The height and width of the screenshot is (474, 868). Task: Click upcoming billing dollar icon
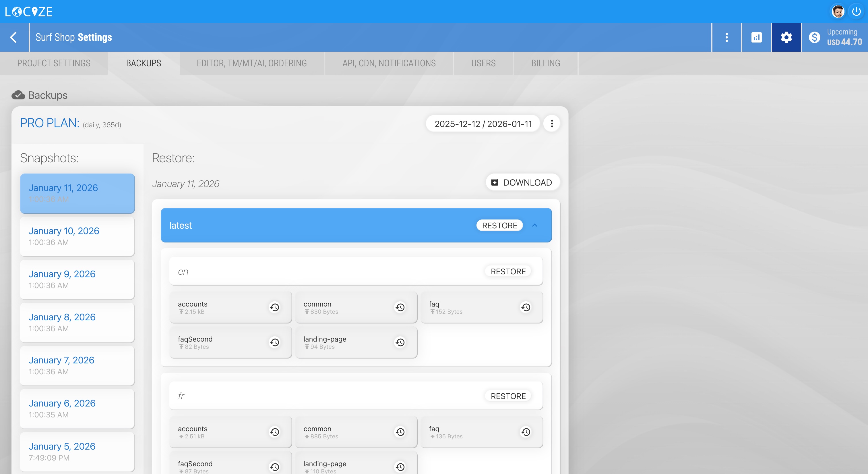pyautogui.click(x=814, y=37)
